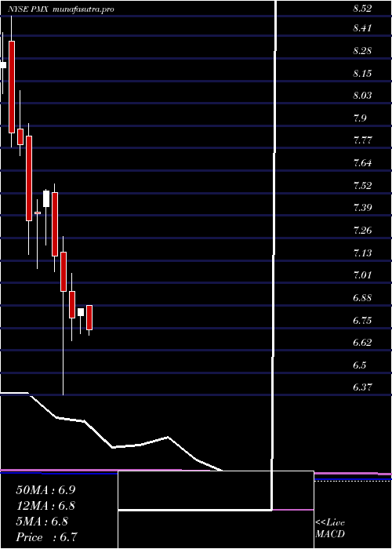392x549 pixels.
Task: Select the 6.62 price axis label
Action: click(362, 342)
